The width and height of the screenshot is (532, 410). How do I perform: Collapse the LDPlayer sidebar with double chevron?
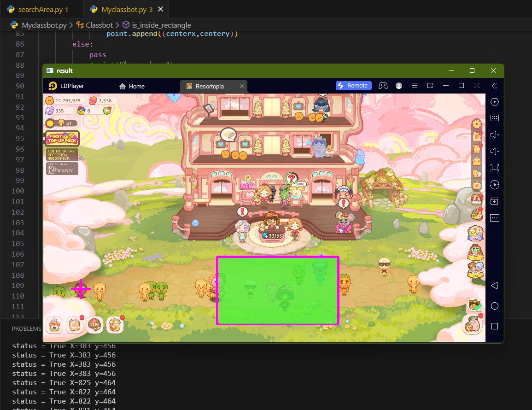pyautogui.click(x=495, y=86)
